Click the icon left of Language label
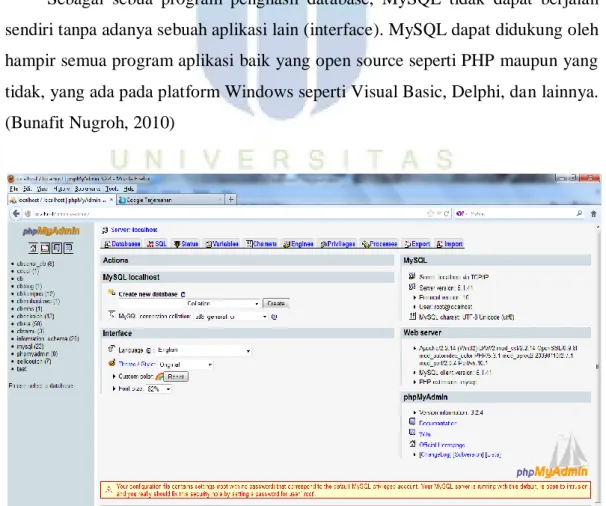The width and height of the screenshot is (606, 506). click(x=112, y=349)
